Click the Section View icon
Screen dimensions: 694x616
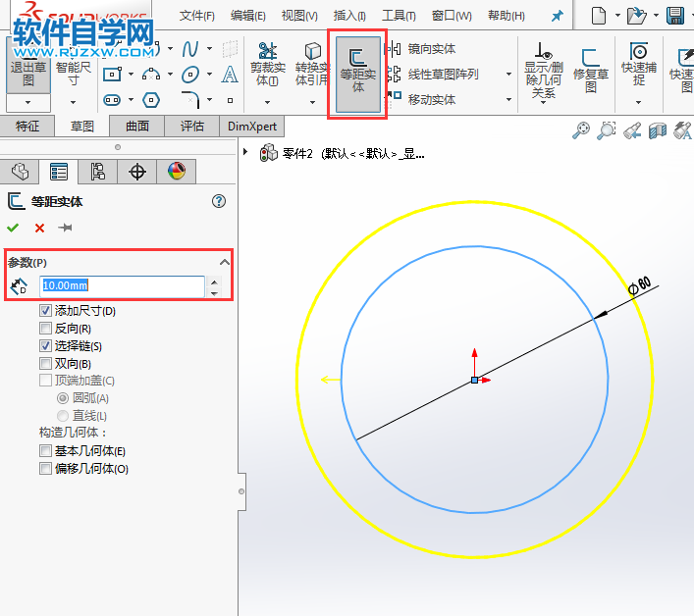[x=658, y=130]
